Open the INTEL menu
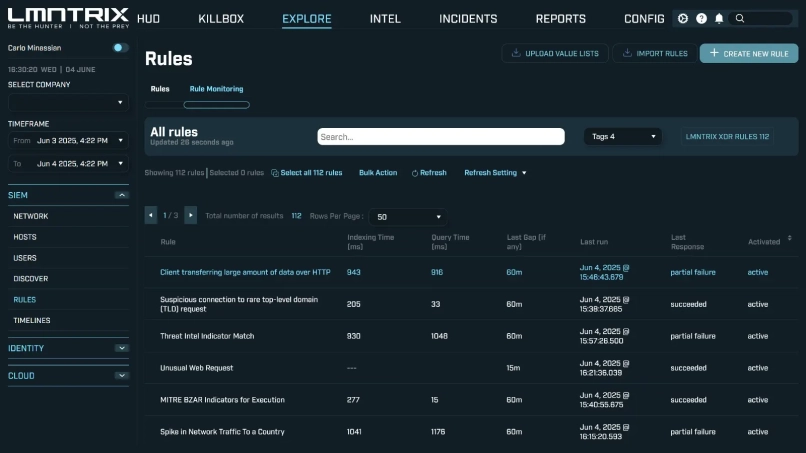 pyautogui.click(x=385, y=19)
